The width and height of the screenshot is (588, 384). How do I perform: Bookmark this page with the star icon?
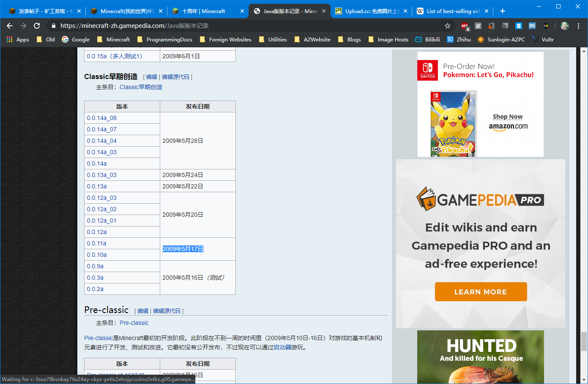tap(448, 26)
